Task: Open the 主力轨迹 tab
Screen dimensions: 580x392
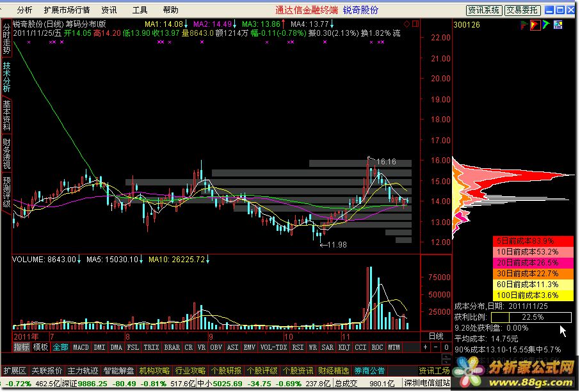Action: (x=83, y=371)
